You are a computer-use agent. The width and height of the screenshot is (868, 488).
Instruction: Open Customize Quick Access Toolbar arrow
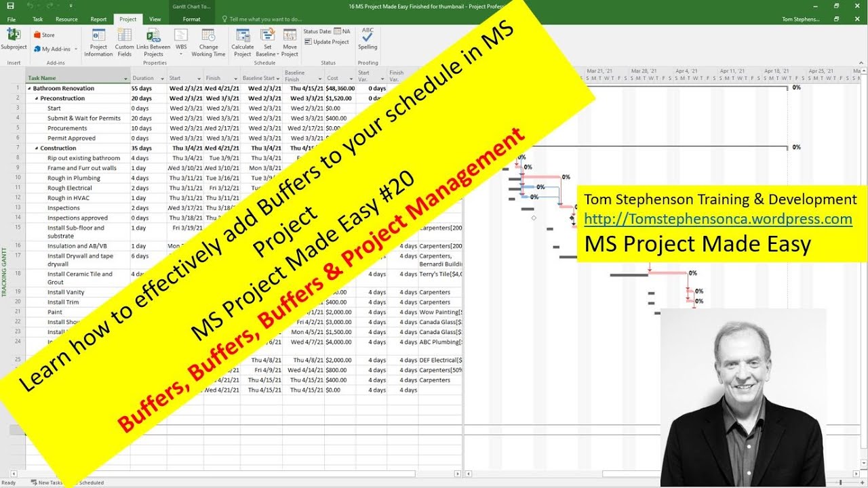[71, 5]
